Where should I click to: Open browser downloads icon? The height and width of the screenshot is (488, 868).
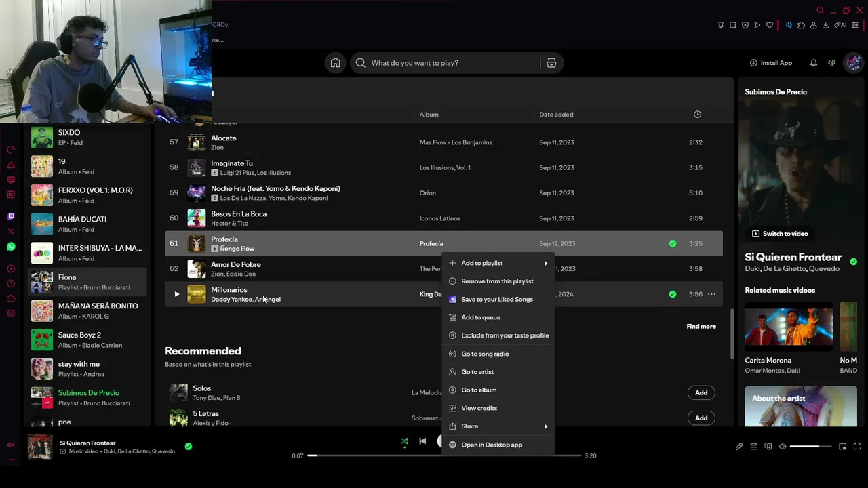coord(825,25)
